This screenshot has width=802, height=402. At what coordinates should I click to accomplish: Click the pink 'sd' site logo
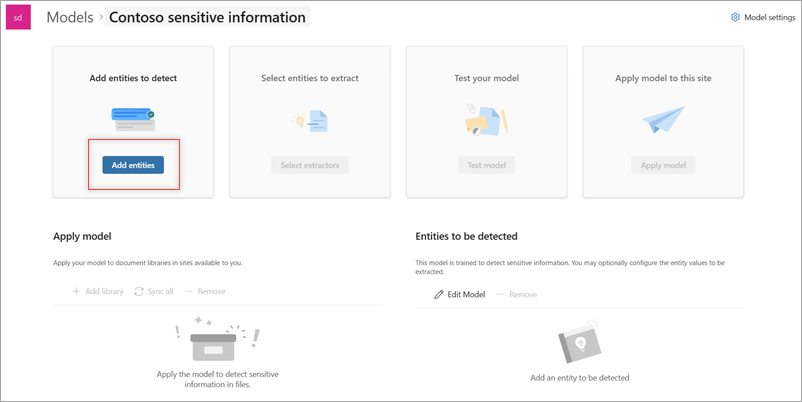click(18, 17)
